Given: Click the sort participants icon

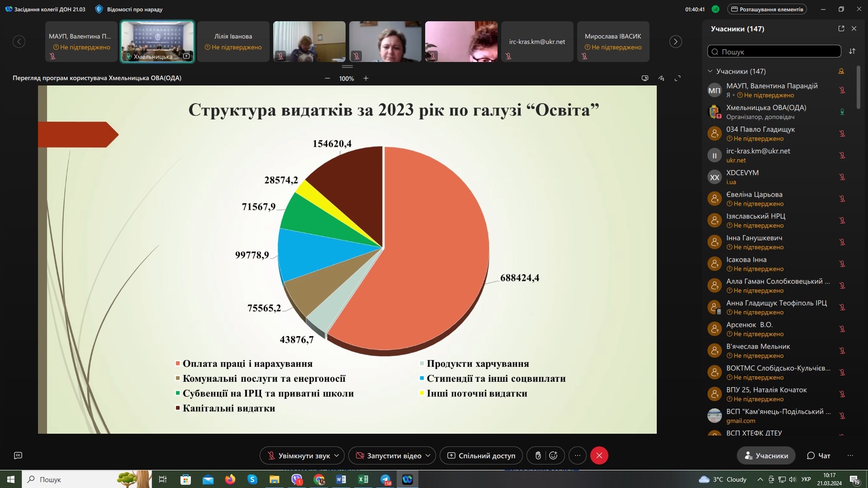Looking at the screenshot, I should [x=852, y=51].
